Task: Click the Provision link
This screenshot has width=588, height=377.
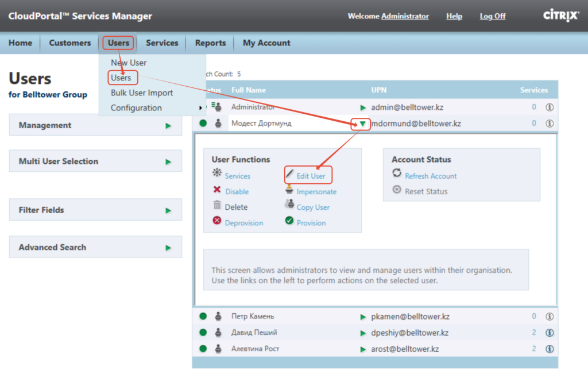Action: 311,223
